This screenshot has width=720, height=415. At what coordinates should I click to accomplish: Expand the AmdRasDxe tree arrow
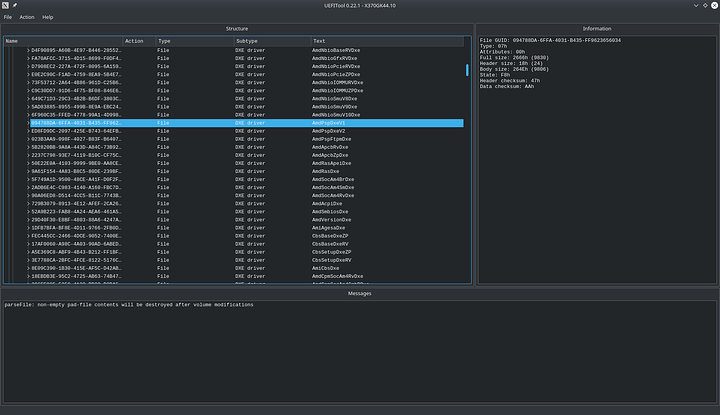[28, 172]
